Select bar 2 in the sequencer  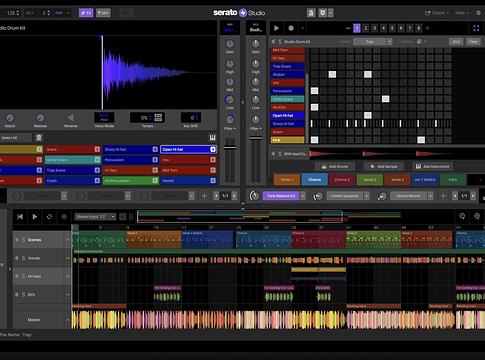[366, 28]
